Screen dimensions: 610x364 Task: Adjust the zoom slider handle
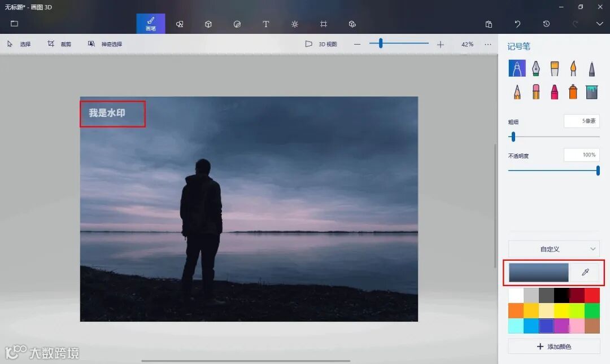pos(381,43)
